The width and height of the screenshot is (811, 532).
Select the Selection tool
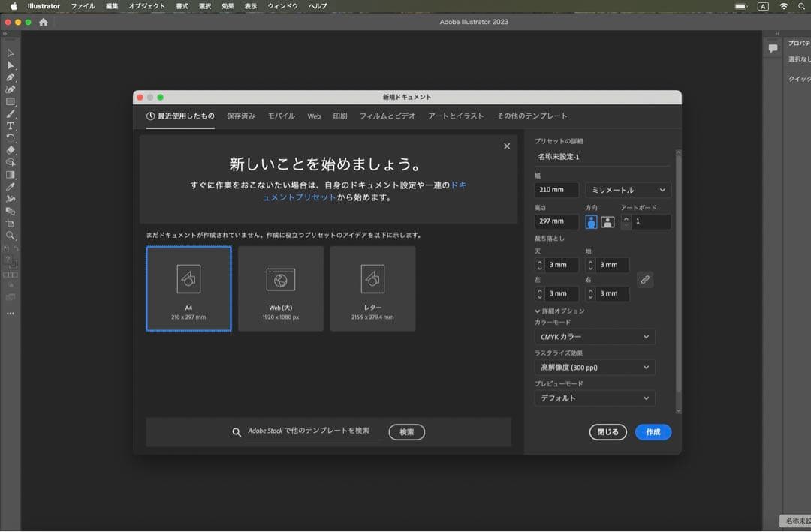pyautogui.click(x=10, y=53)
